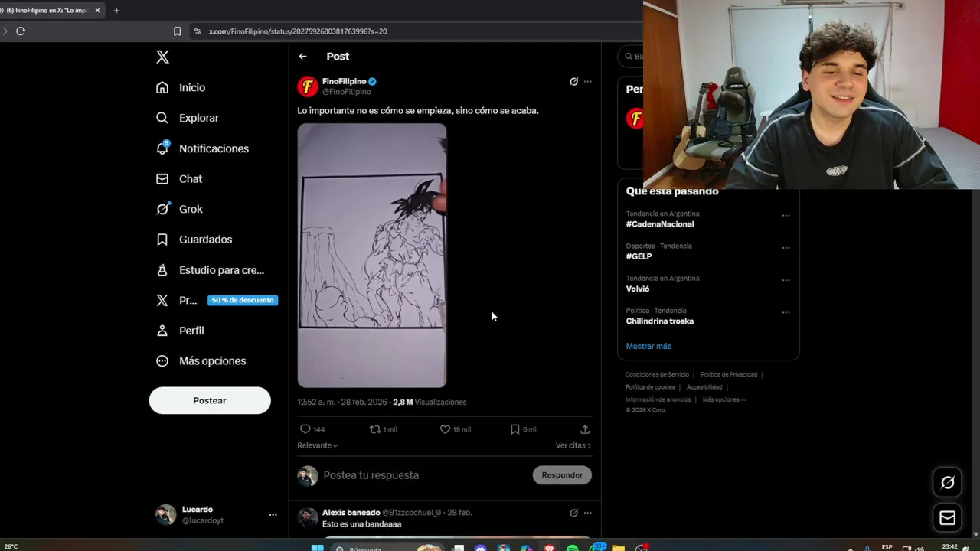
Task: Click reply icon with 144 replies
Action: (312, 429)
